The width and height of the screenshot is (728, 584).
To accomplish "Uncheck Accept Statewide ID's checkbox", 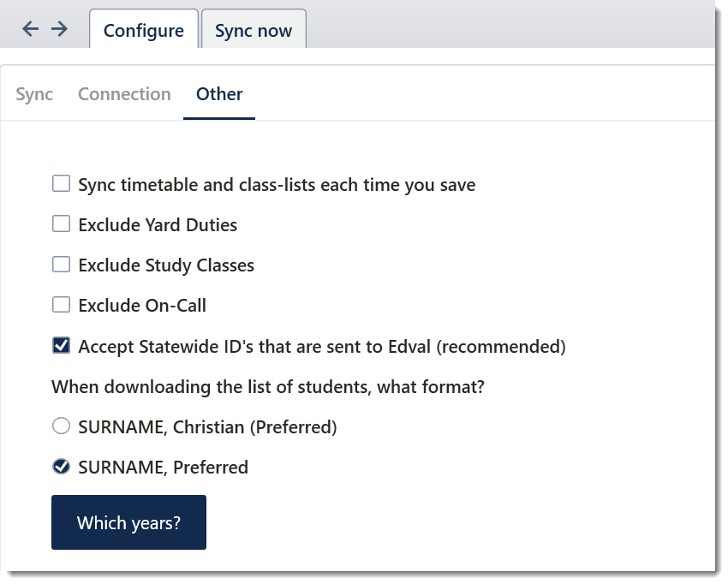I will 62,345.
